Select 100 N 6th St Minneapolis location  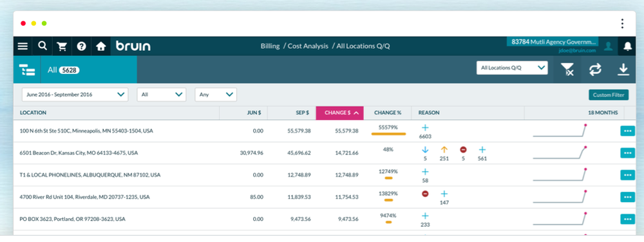pyautogui.click(x=86, y=131)
